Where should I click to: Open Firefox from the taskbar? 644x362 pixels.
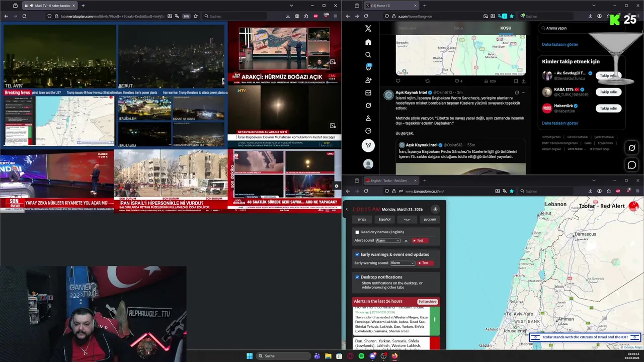tap(394, 356)
